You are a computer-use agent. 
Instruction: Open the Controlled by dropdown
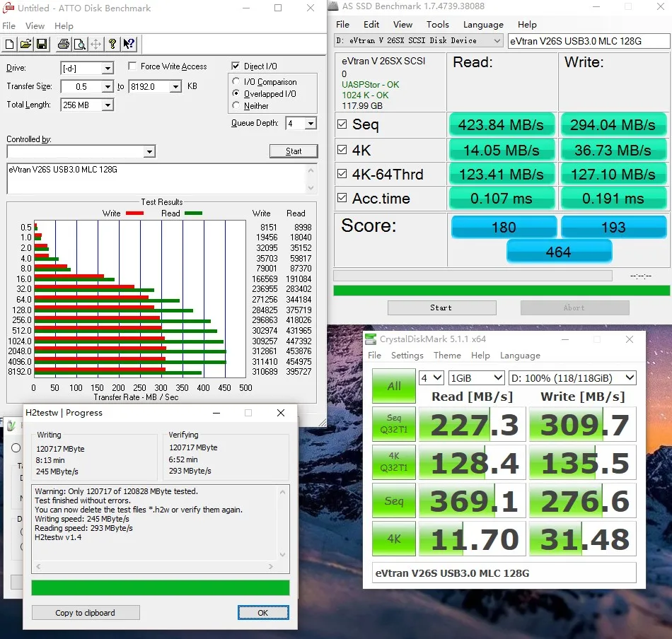pyautogui.click(x=149, y=151)
